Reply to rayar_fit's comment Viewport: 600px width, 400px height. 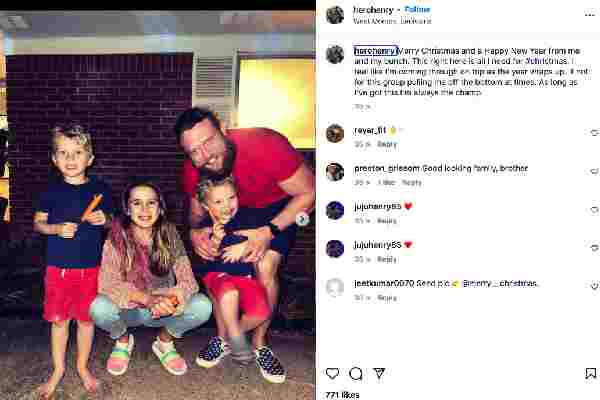387,144
